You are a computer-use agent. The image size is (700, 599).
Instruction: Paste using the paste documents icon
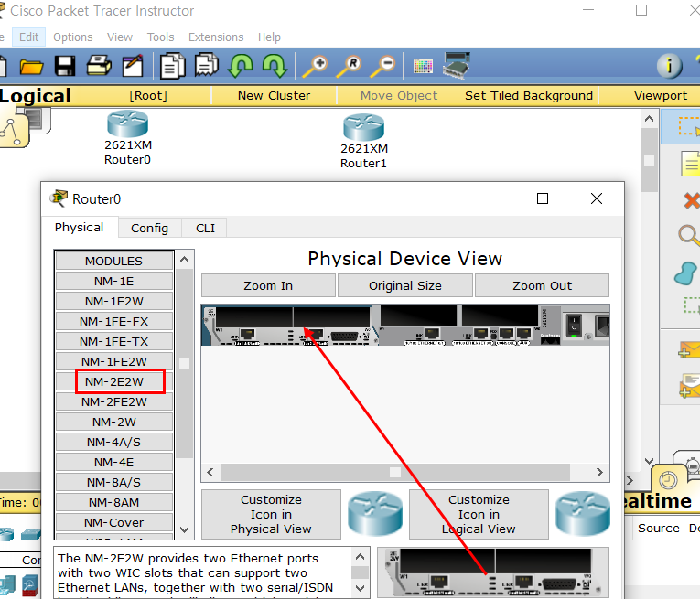tap(207, 65)
